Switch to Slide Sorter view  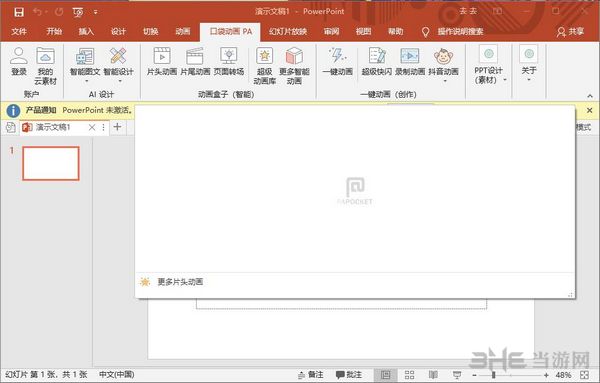(x=409, y=375)
